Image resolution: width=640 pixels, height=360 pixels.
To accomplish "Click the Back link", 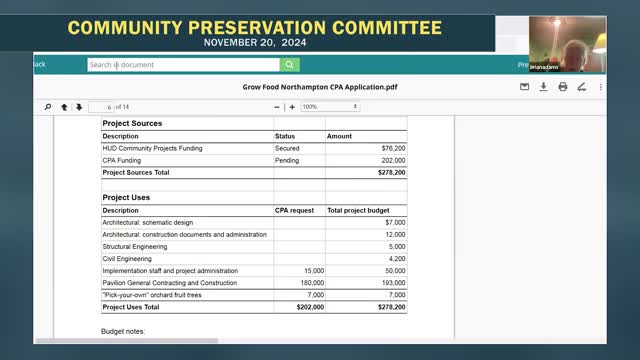I will coord(40,64).
